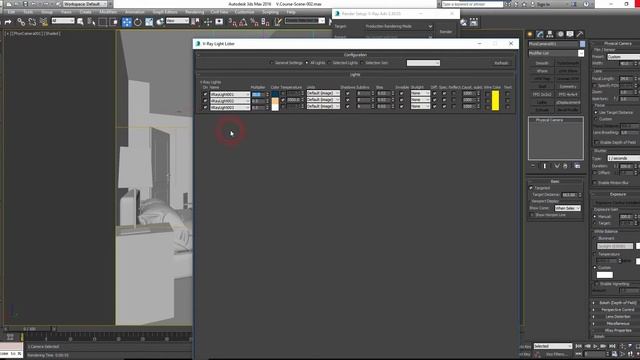Switch to the Modify command panel tab
640x360 pixels.
coord(540,34)
